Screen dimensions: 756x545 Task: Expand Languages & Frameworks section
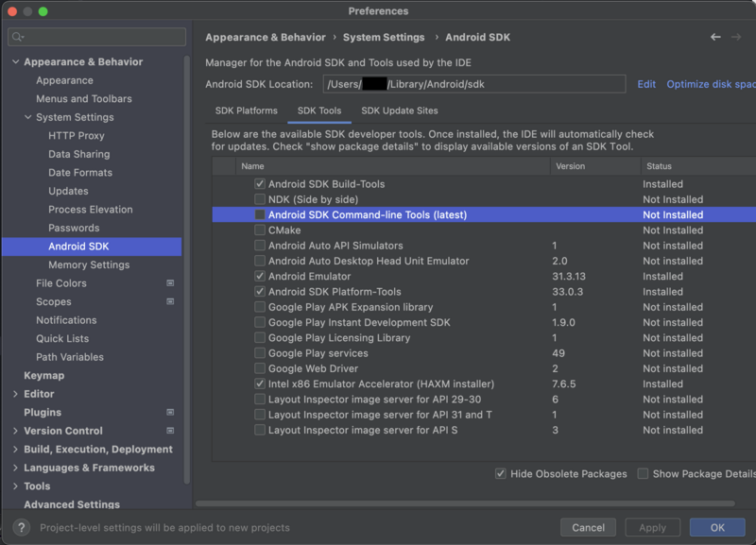pyautogui.click(x=15, y=468)
